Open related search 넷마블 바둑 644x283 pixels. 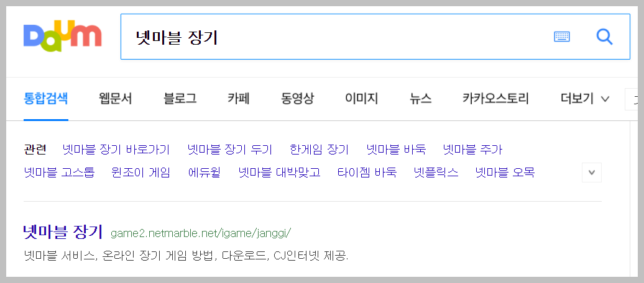point(396,150)
